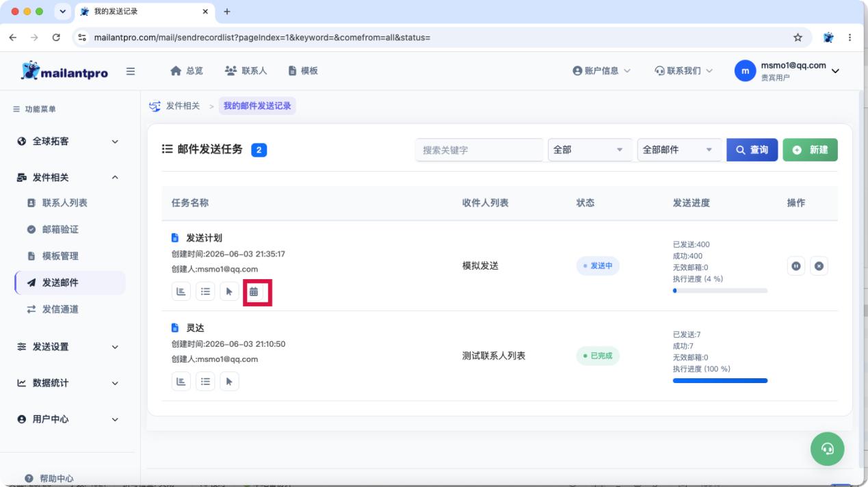Click 我的邮件发送记录 breadcrumb
The height and width of the screenshot is (487, 868).
[x=257, y=106]
